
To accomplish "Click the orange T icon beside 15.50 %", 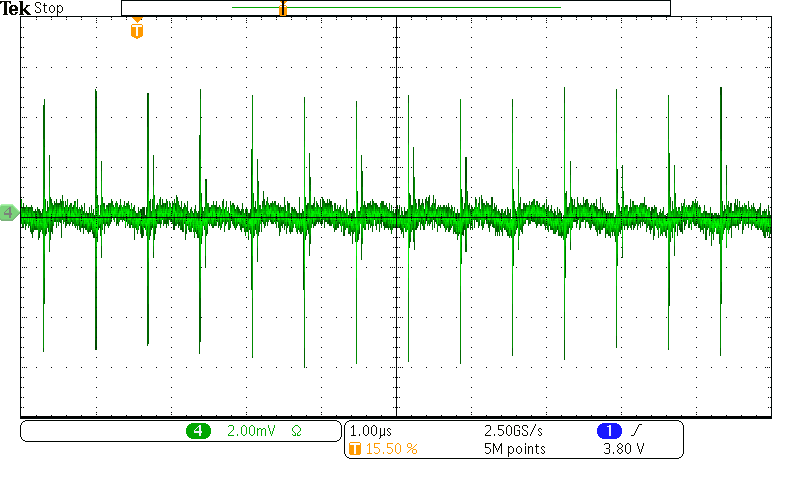I will click(x=353, y=449).
